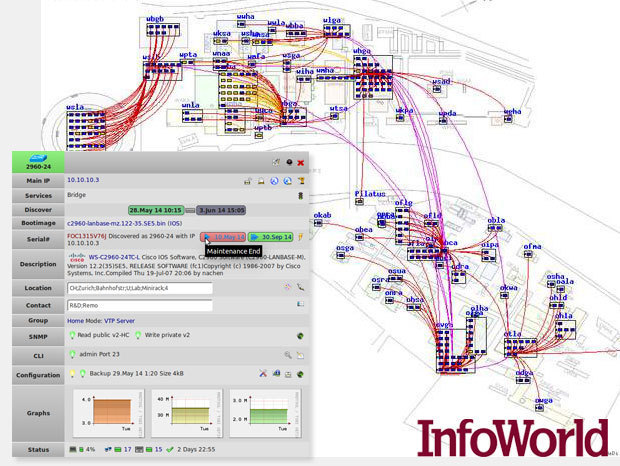The height and width of the screenshot is (466, 620).
Task: Click the bulb beside Write private v2
Action: [137, 336]
